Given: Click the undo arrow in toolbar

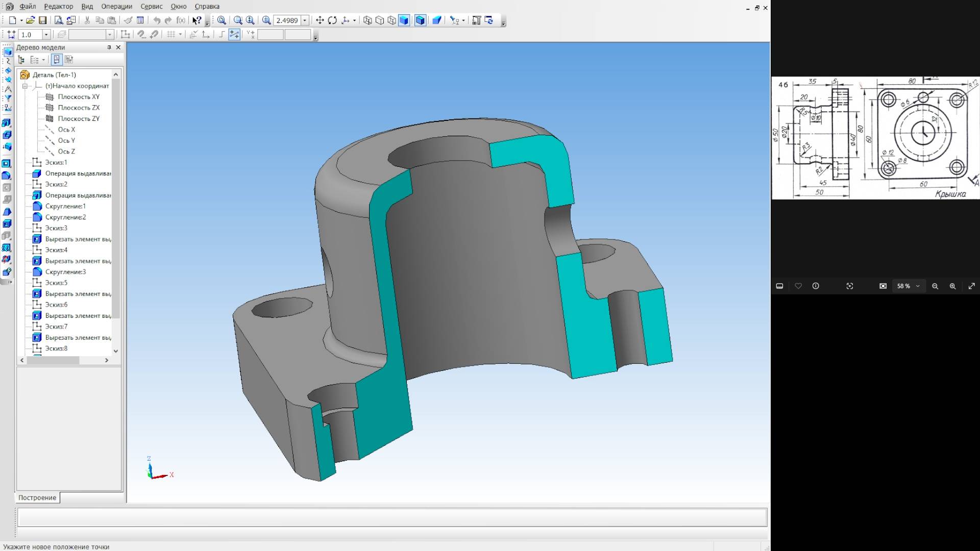Looking at the screenshot, I should [x=157, y=20].
